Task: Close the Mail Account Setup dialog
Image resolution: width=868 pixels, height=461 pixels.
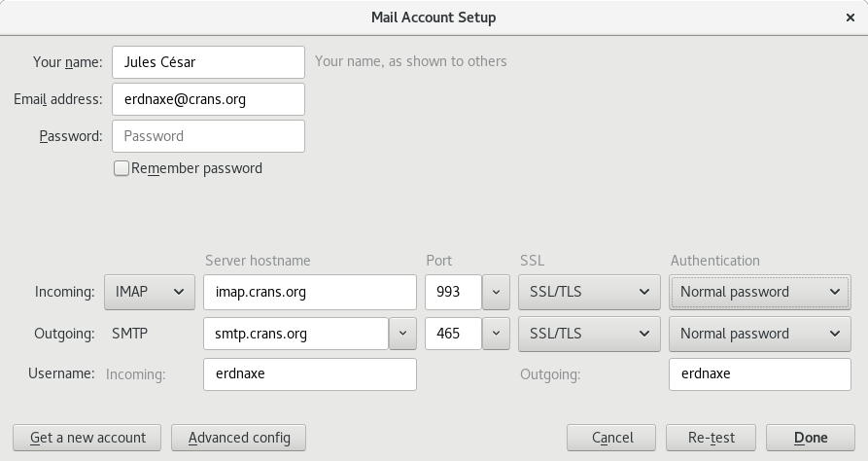Action: 851,18
